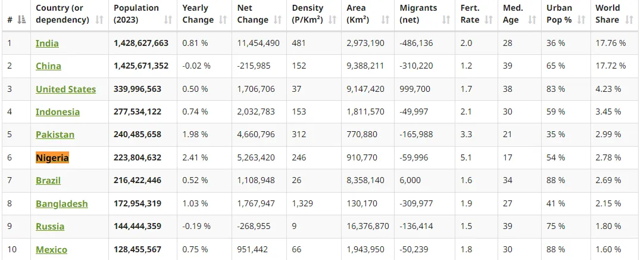The height and width of the screenshot is (260, 644).
Task: Click sort arrows beside Country column
Action: [x=100, y=20]
